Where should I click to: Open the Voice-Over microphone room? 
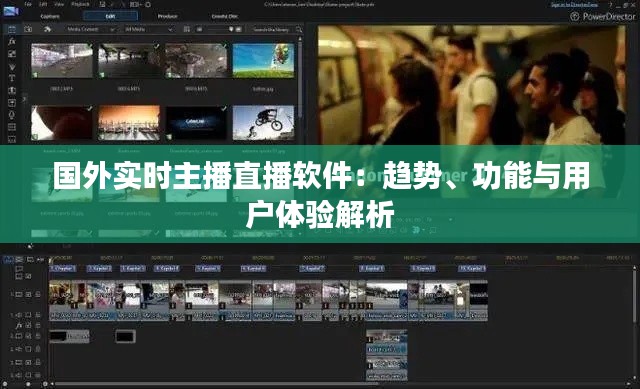click(x=12, y=115)
